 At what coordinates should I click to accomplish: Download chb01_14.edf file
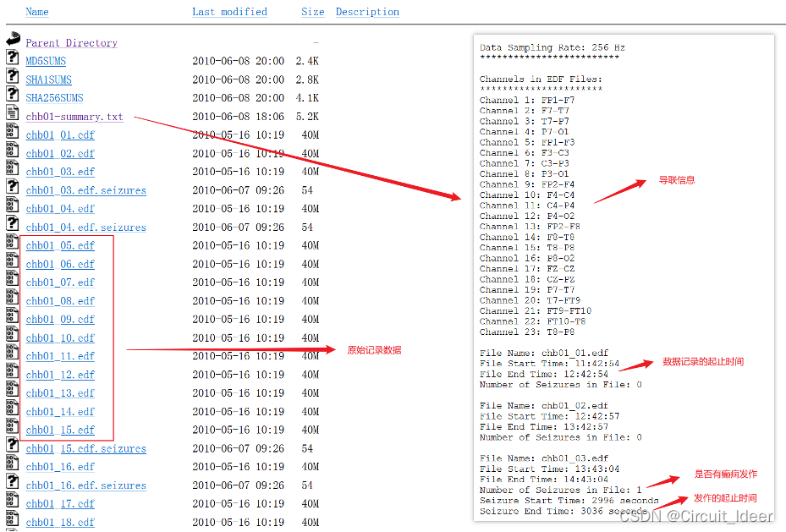pyautogui.click(x=60, y=412)
